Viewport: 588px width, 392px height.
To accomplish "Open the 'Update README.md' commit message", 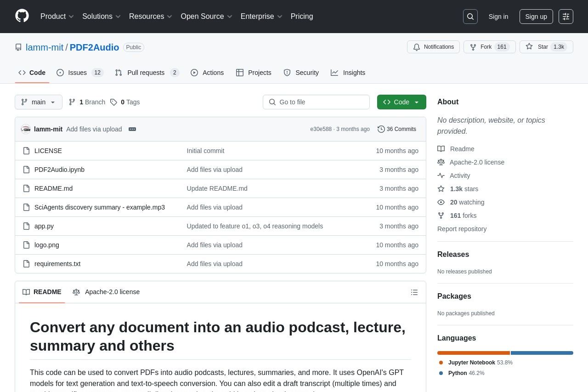I will pyautogui.click(x=217, y=188).
